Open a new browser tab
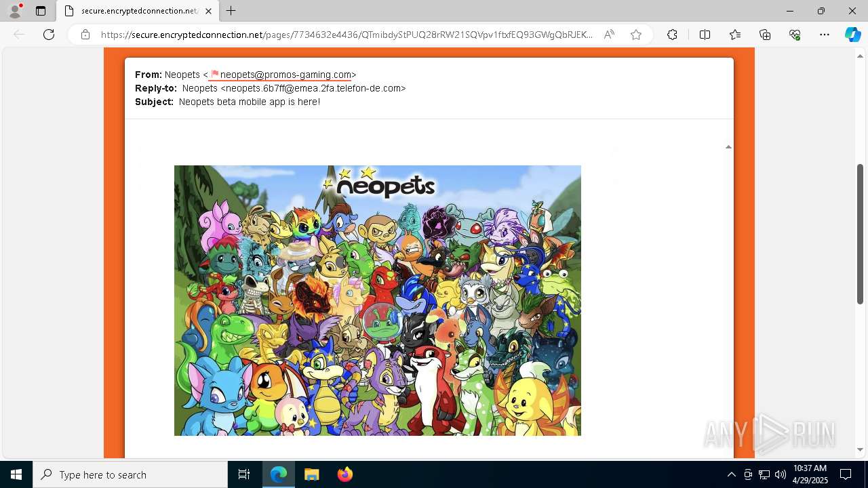The image size is (868, 488). pyautogui.click(x=231, y=11)
